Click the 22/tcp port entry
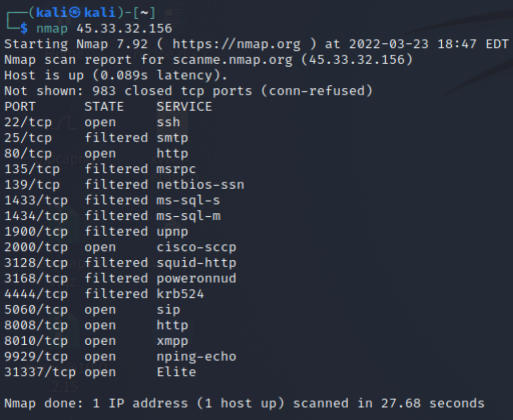 pyautogui.click(x=28, y=123)
